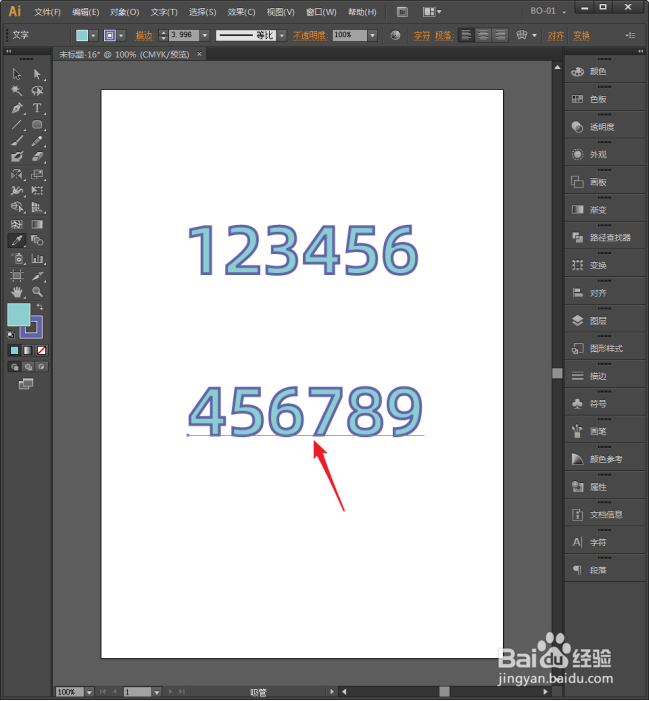The height and width of the screenshot is (701, 649).
Task: Open the Swatches panel 色板
Action: 605,99
